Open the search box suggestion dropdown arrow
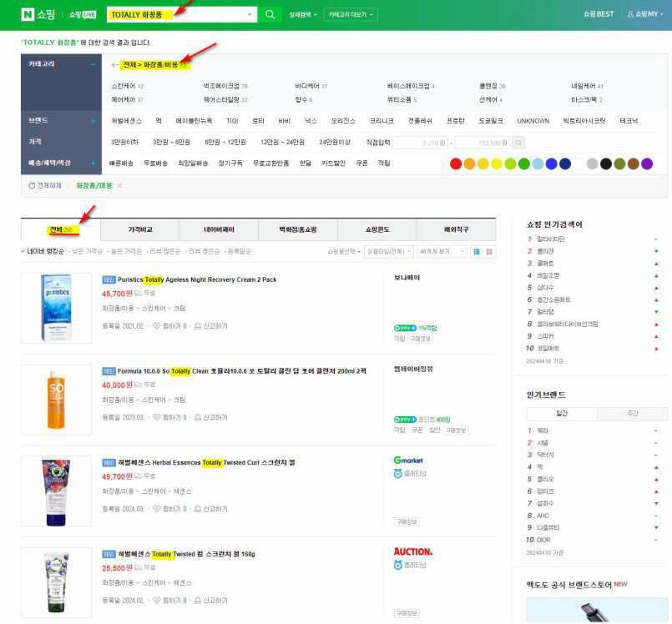 coord(250,14)
